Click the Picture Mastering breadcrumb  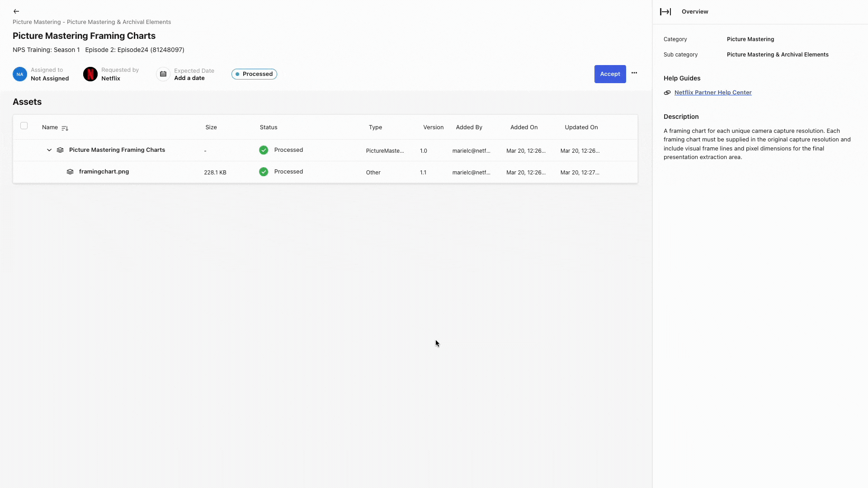[36, 22]
